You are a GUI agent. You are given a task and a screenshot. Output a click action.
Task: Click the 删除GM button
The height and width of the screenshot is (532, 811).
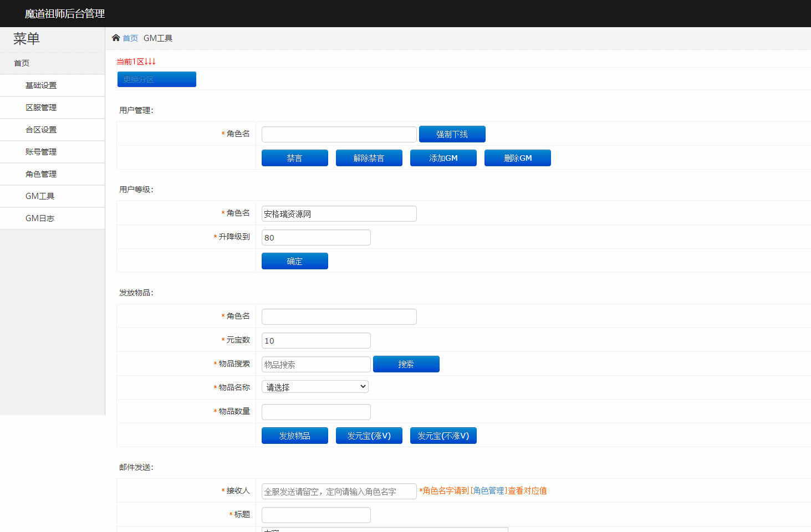coord(517,157)
